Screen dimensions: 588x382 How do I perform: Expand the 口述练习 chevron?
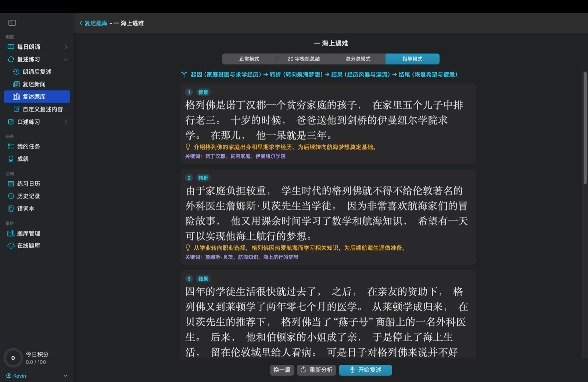coord(66,122)
